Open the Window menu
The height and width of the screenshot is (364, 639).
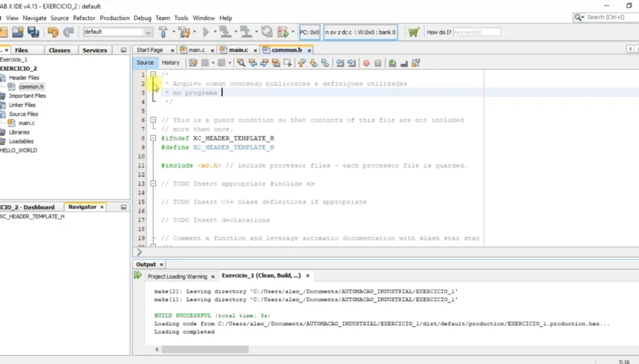tap(204, 18)
